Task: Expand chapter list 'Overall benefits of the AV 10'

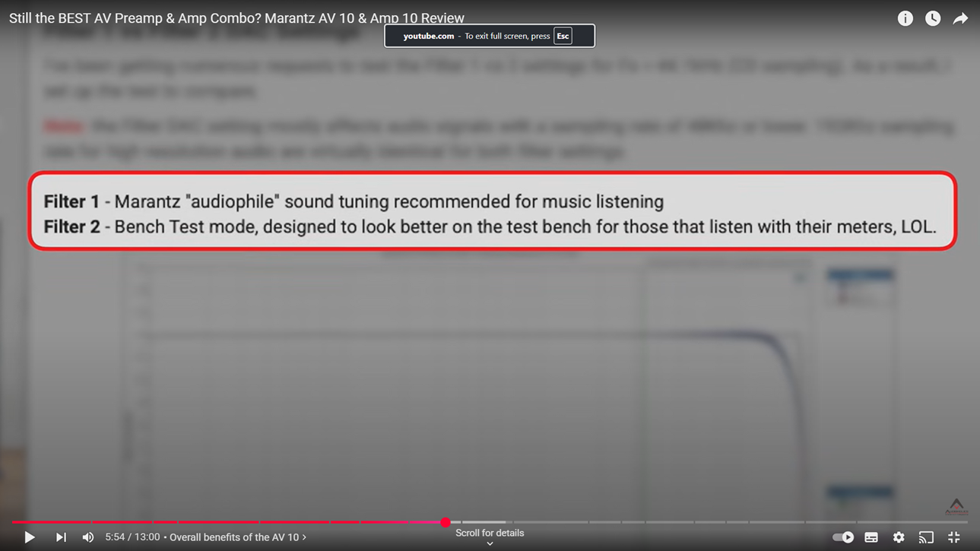Action: (237, 537)
